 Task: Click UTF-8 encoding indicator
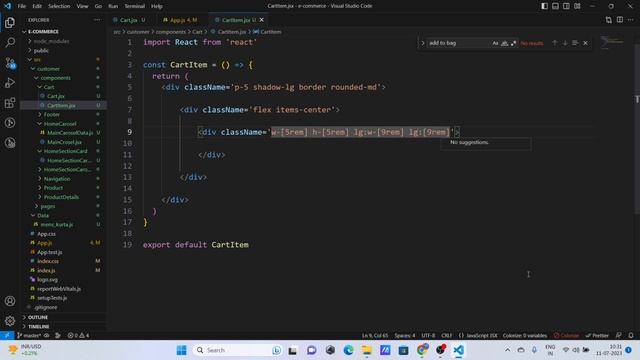(x=428, y=336)
